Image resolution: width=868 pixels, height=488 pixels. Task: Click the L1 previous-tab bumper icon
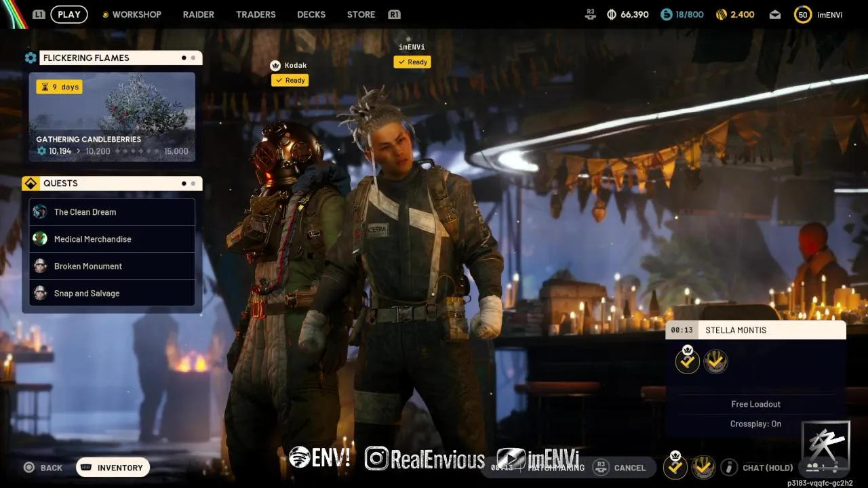click(x=39, y=14)
